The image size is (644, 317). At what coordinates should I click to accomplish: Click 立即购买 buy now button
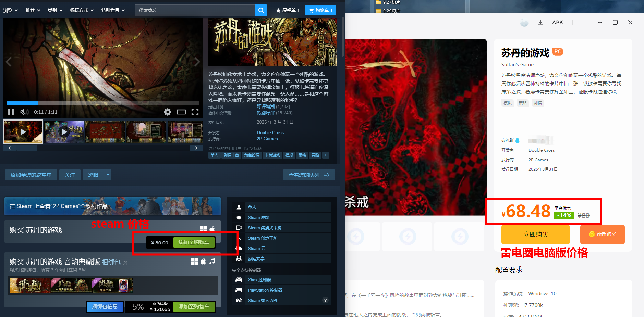point(536,234)
